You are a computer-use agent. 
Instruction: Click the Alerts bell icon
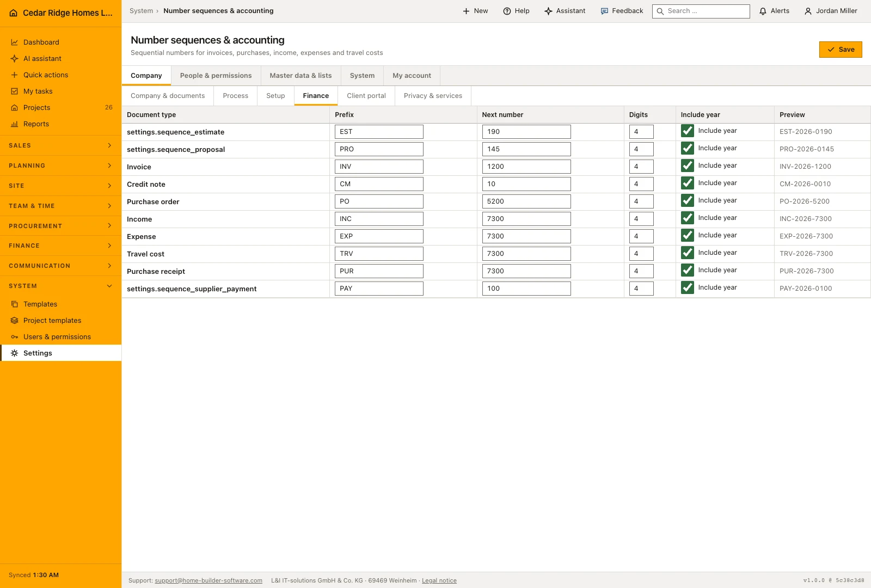coord(763,11)
